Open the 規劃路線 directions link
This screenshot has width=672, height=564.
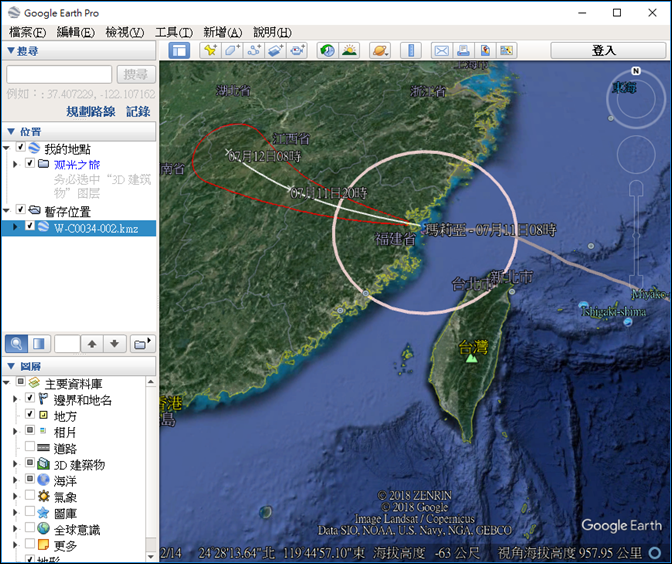90,111
